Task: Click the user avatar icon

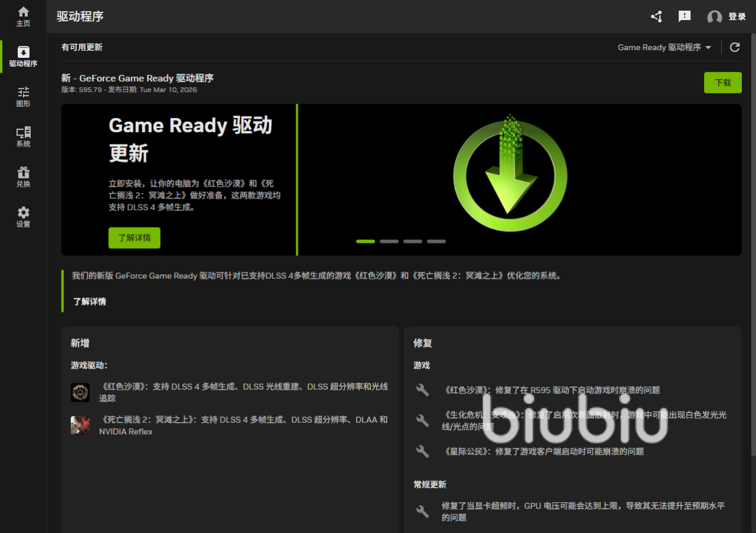Action: tap(715, 17)
